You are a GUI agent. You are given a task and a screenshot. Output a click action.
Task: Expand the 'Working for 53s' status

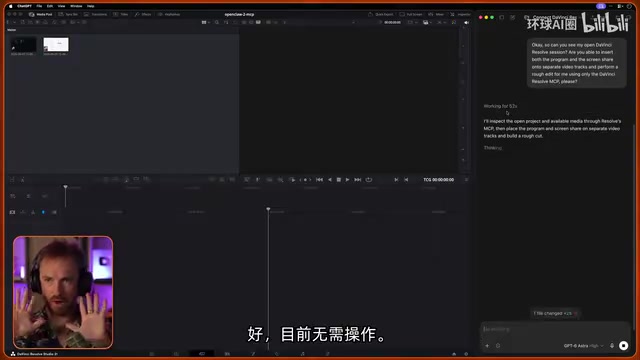pos(500,106)
